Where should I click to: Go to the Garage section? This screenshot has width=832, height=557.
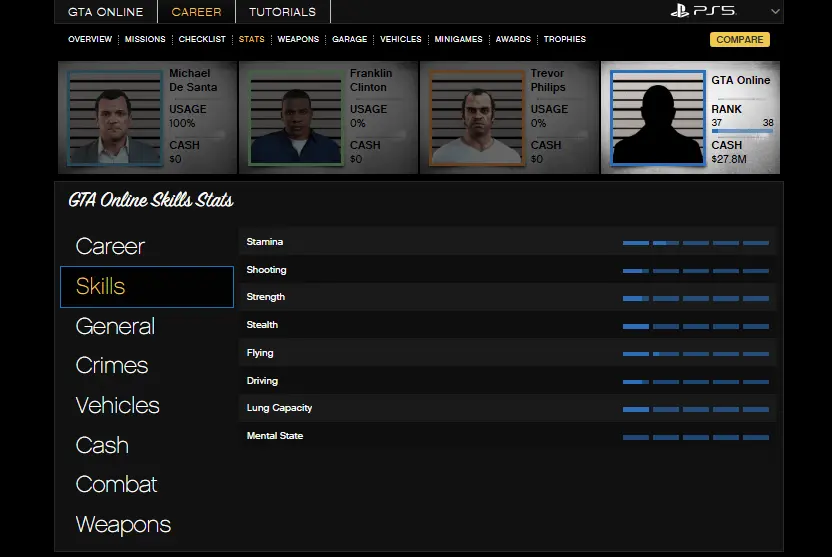[350, 40]
